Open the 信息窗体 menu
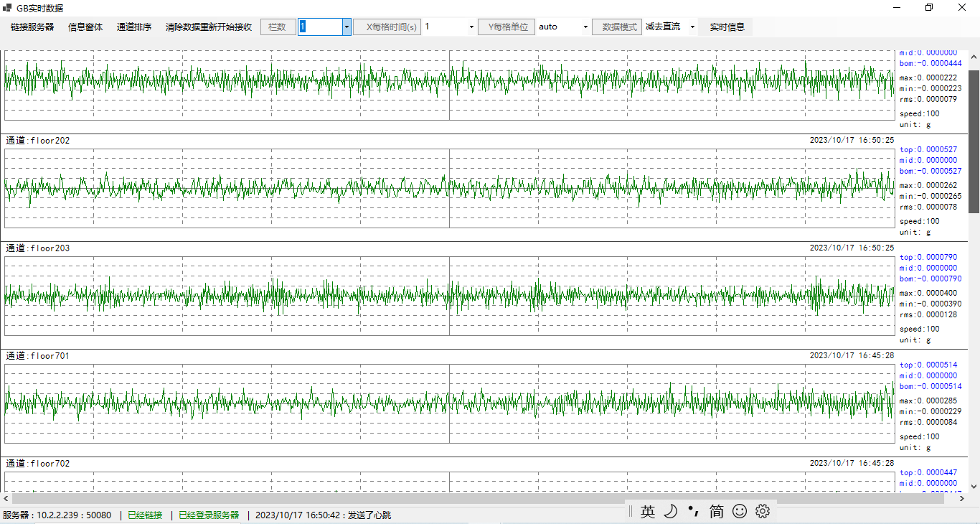Screen dimensions: 980x524 85,27
